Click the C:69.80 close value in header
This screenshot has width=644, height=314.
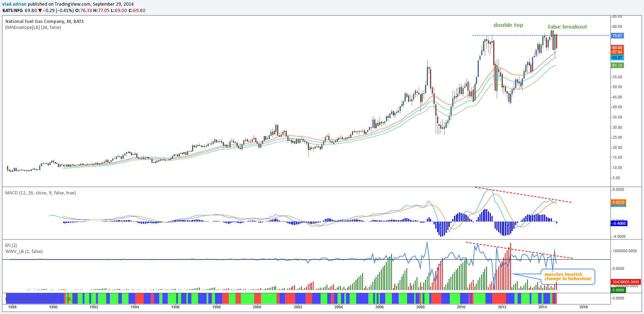coord(137,11)
